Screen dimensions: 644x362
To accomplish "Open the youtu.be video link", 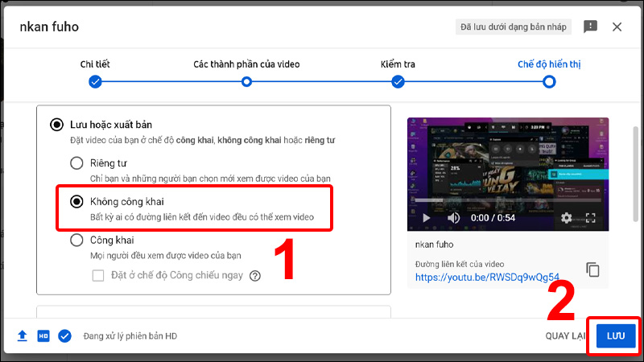I will click(487, 277).
